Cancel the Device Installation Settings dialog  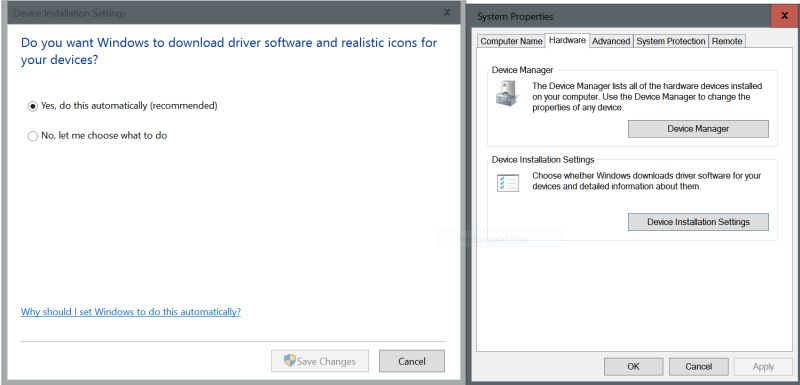click(x=412, y=361)
